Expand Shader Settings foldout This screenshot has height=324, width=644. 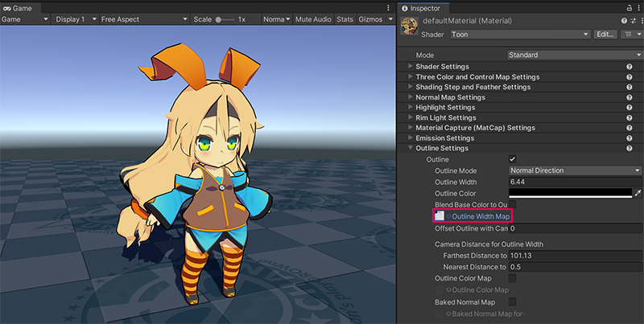(x=410, y=66)
